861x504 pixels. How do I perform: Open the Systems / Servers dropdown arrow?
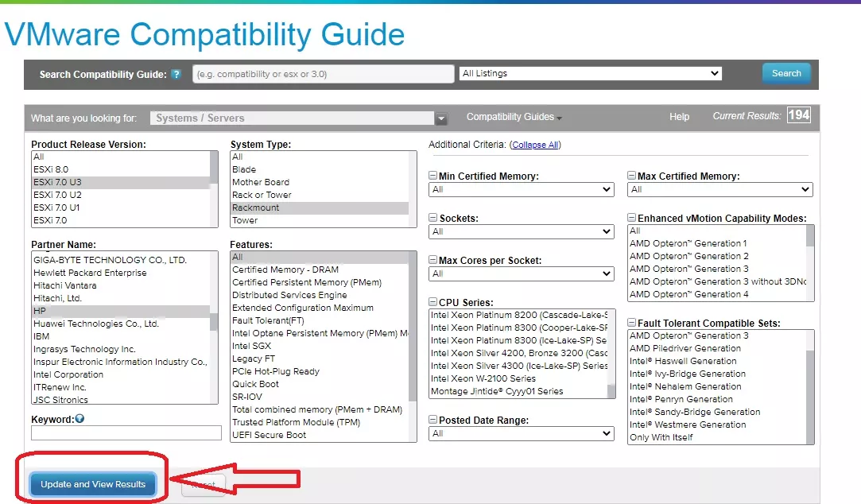pos(440,118)
